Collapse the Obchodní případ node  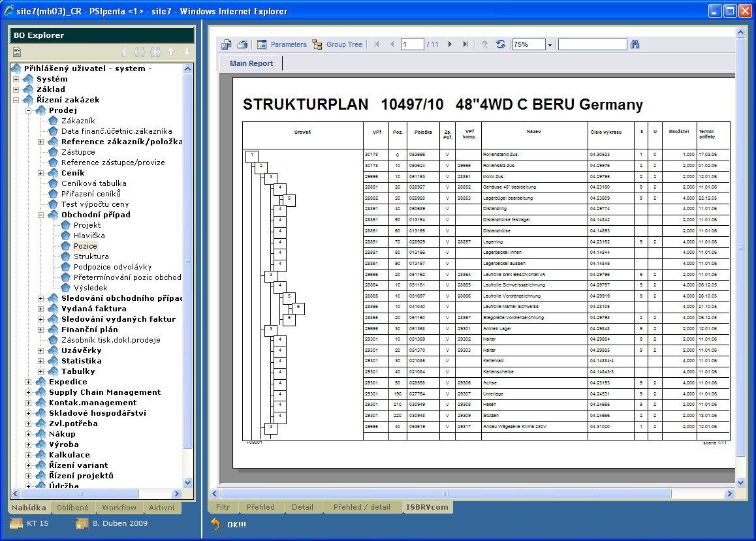(41, 215)
